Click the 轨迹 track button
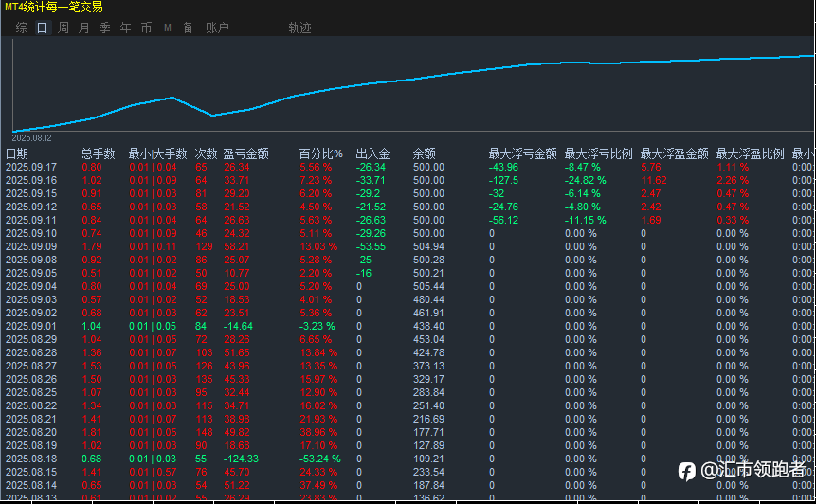Screen dimensions: 816x504 coord(299,27)
